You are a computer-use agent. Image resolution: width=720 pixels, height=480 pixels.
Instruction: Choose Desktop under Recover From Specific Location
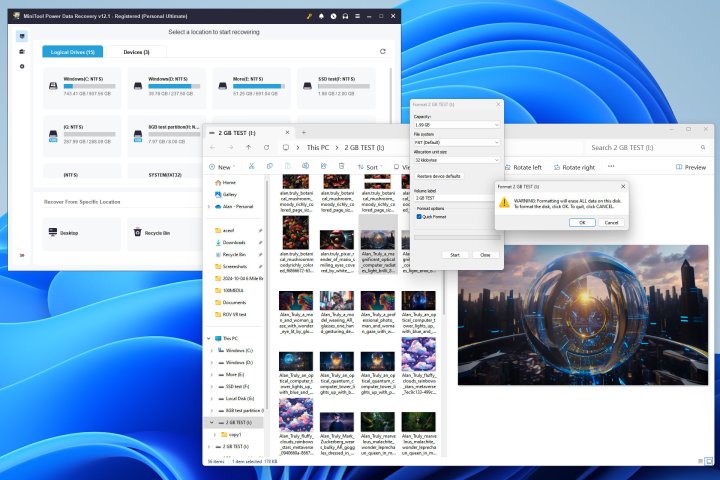click(x=82, y=233)
